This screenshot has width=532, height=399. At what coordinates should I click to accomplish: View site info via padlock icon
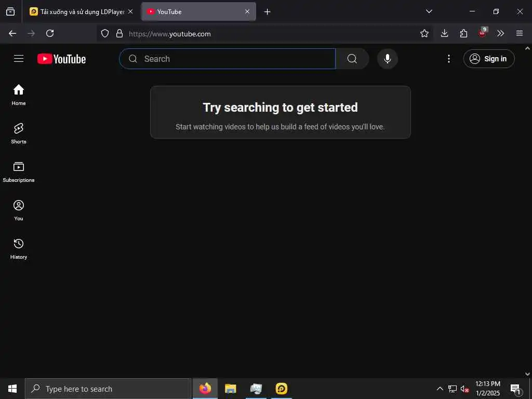point(119,33)
